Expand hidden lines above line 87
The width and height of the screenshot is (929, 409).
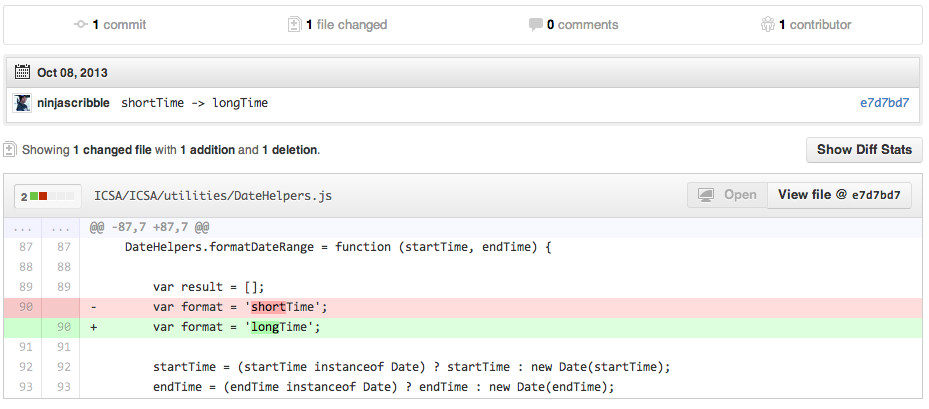click(x=22, y=227)
